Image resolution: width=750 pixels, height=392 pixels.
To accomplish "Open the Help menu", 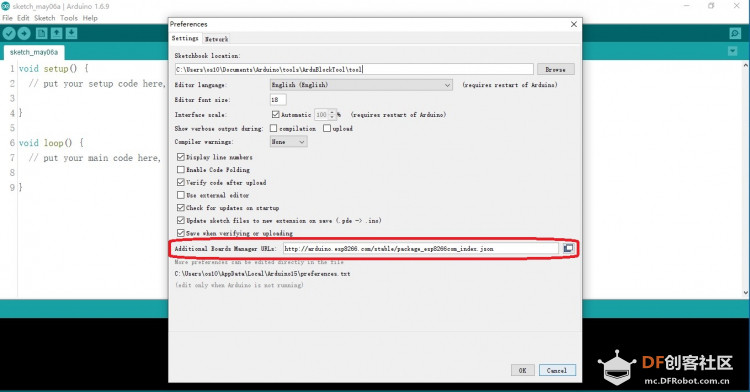I will click(x=90, y=18).
